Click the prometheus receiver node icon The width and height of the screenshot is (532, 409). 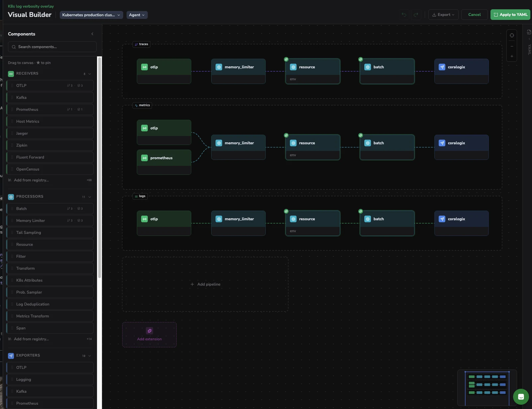pos(144,158)
